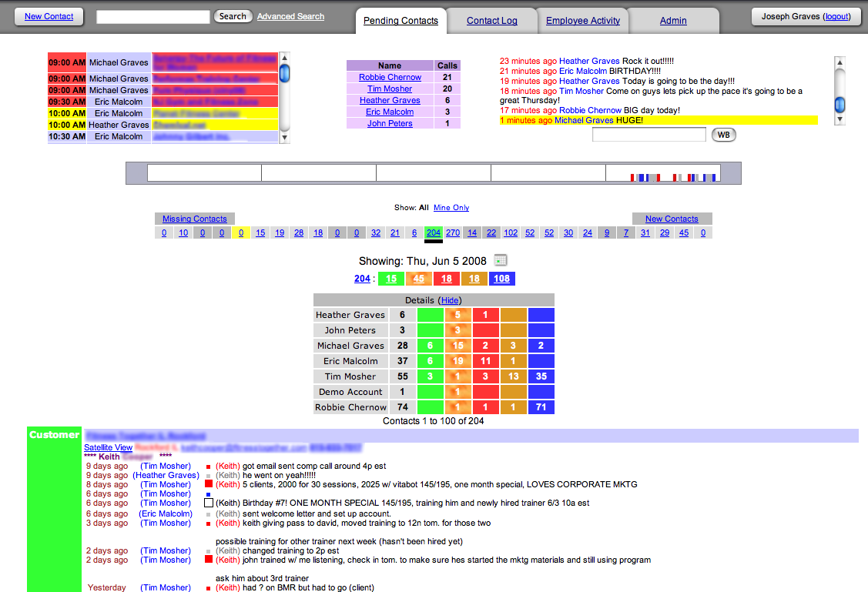Switch to the Contact Log tab
This screenshot has height=592, width=868.
(491, 21)
